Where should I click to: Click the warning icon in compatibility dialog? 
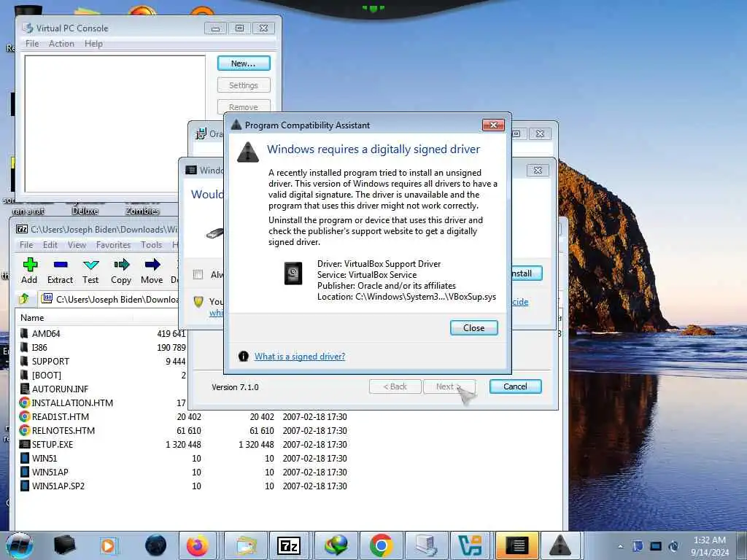coord(248,152)
